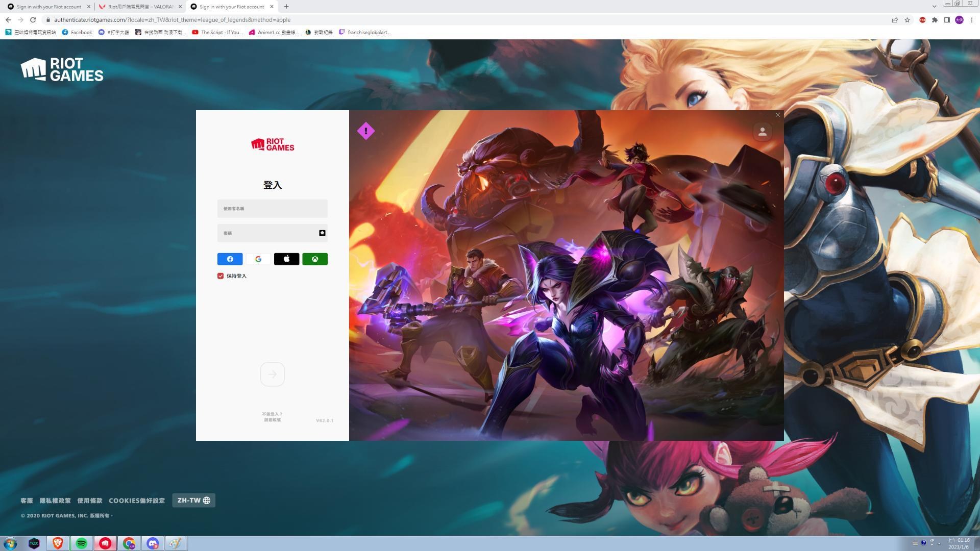Open the ZH-TW language selector
The image size is (980, 551).
click(193, 500)
